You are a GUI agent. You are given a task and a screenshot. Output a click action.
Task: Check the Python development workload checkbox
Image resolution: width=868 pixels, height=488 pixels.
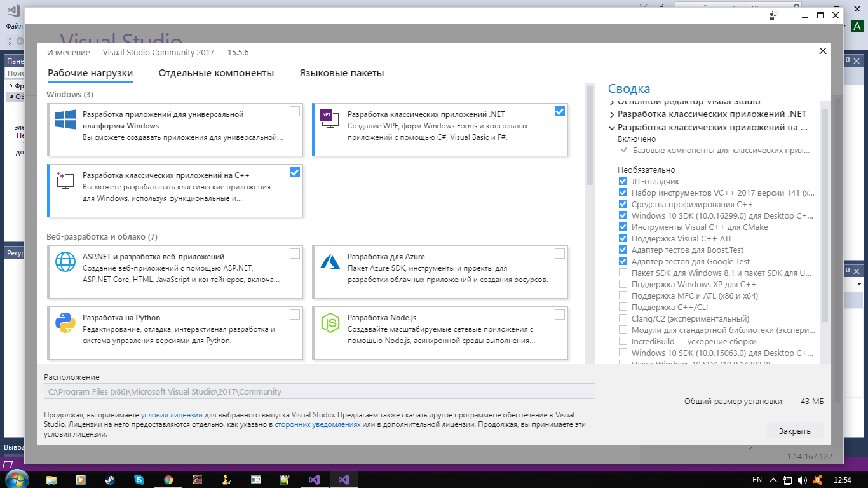pos(295,315)
